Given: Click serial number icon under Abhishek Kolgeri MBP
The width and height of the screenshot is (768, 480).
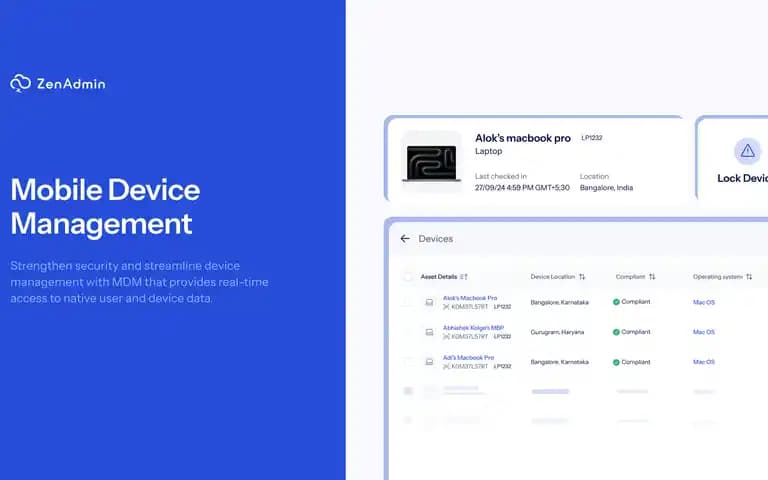Looking at the screenshot, I should click(446, 336).
